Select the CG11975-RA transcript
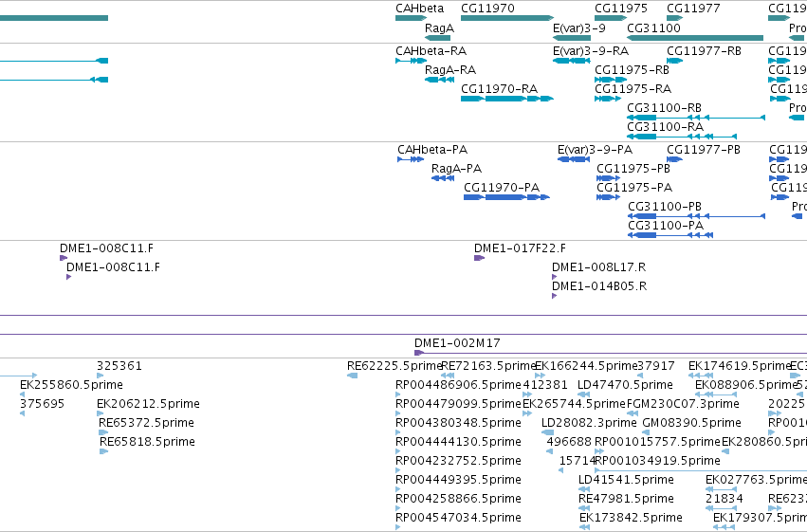The width and height of the screenshot is (807, 532). pyautogui.click(x=607, y=99)
